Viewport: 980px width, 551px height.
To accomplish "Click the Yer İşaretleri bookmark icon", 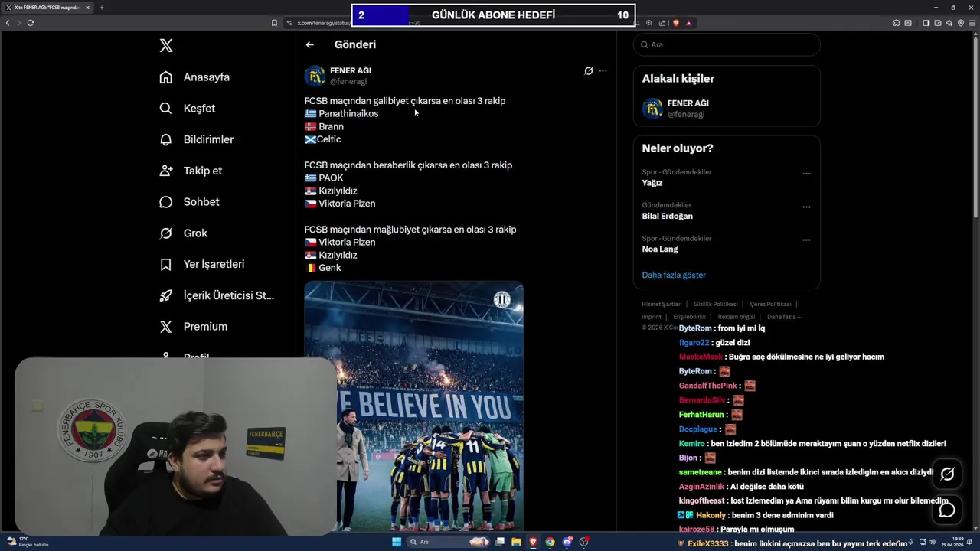I will (x=165, y=264).
